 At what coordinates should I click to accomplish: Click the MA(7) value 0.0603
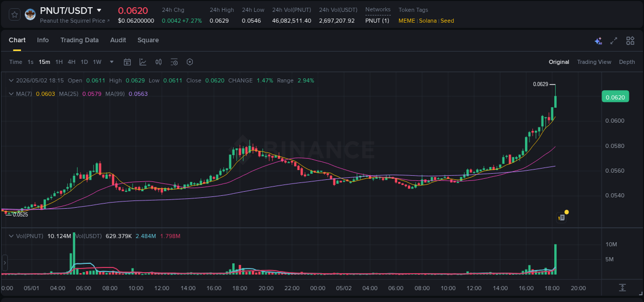[44, 94]
